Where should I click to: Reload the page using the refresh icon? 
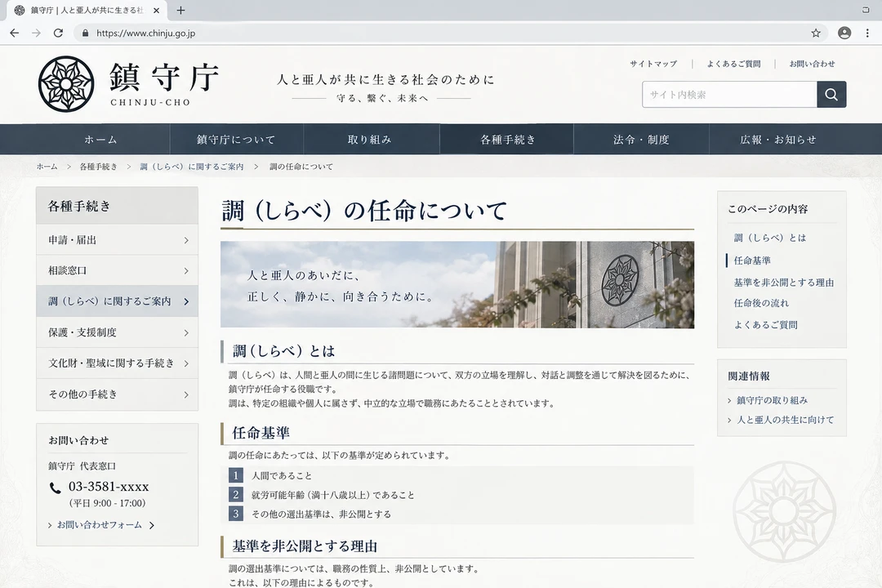coord(58,33)
